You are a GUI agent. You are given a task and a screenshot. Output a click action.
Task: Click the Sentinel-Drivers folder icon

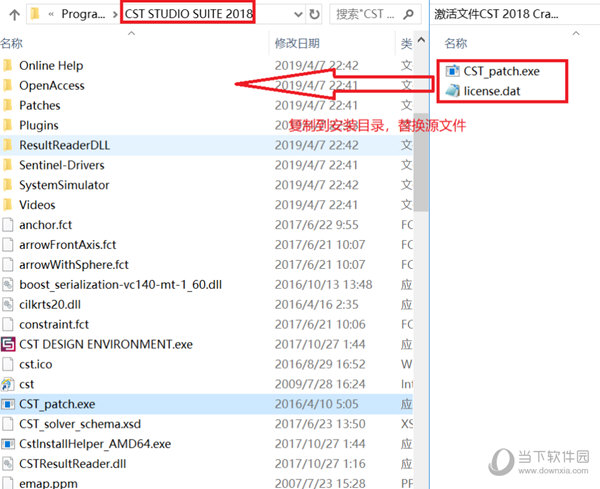8,165
